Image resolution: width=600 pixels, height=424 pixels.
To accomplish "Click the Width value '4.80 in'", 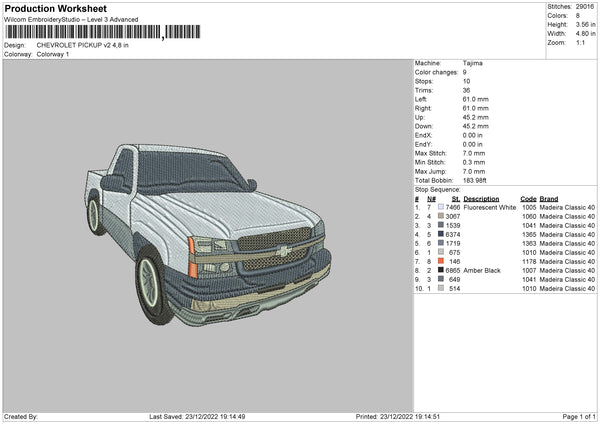I will click(585, 34).
